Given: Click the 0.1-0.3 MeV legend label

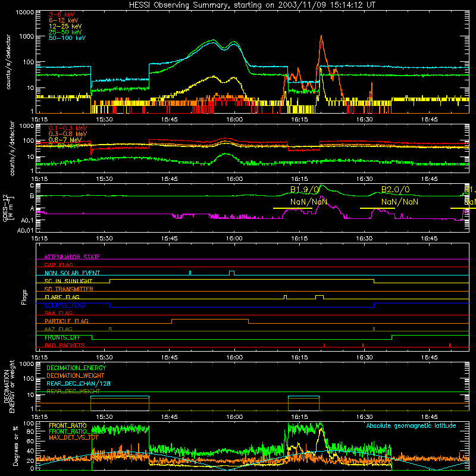Looking at the screenshot, I should coord(68,128).
